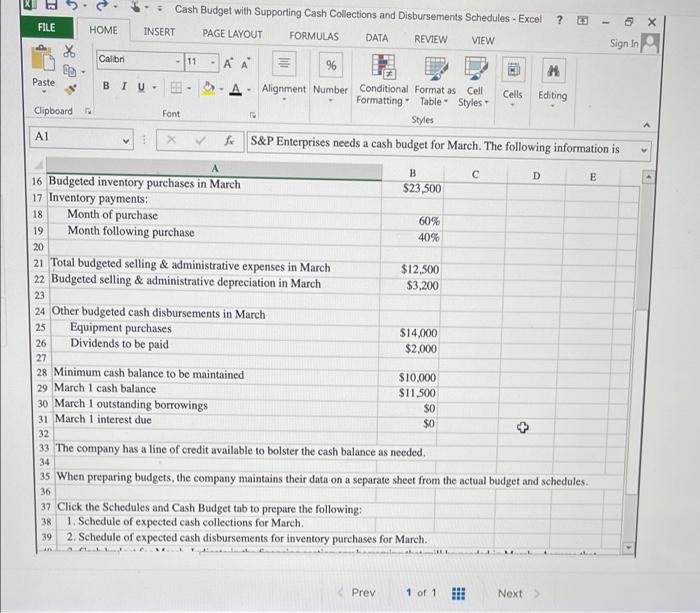Select row 21 header
The height and width of the screenshot is (613, 700).
[38, 263]
